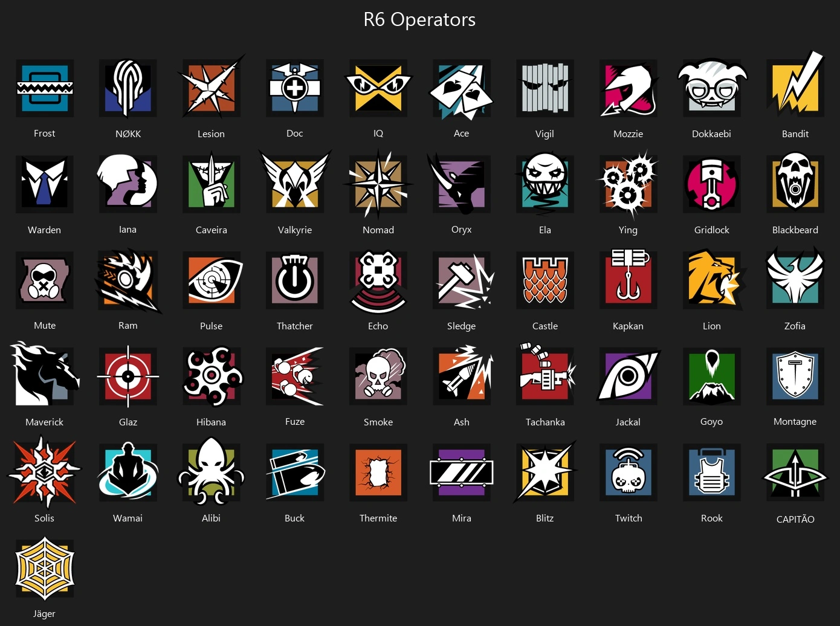The width and height of the screenshot is (840, 626).
Task: Open the Valkyrie winged icon
Action: 295,182
